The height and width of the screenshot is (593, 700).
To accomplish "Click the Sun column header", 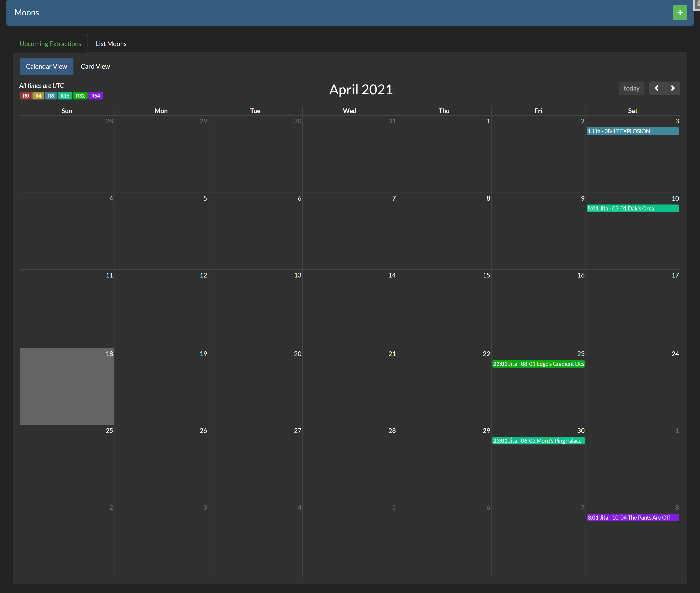I will (67, 111).
